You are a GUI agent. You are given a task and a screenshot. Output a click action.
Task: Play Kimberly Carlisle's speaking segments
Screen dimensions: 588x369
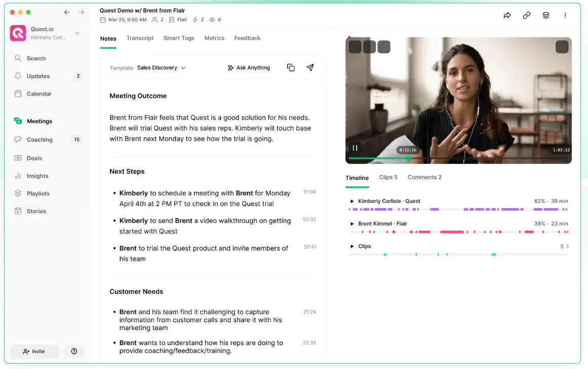click(352, 201)
